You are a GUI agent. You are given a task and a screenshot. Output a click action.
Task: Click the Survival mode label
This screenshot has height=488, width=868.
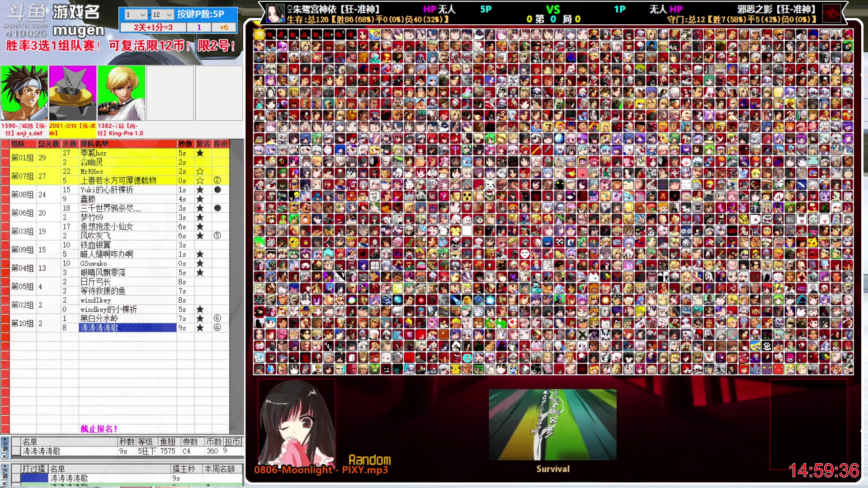553,469
